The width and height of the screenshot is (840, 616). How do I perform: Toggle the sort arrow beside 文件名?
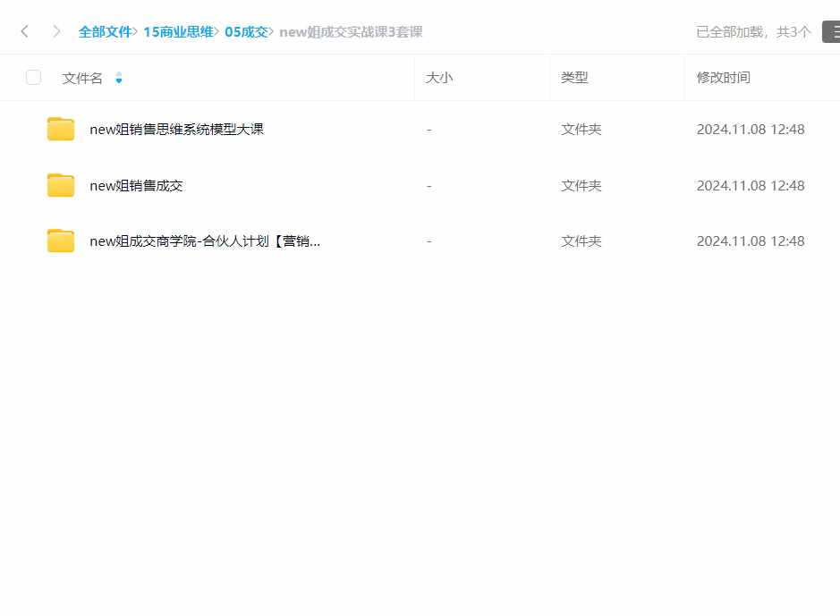click(119, 78)
